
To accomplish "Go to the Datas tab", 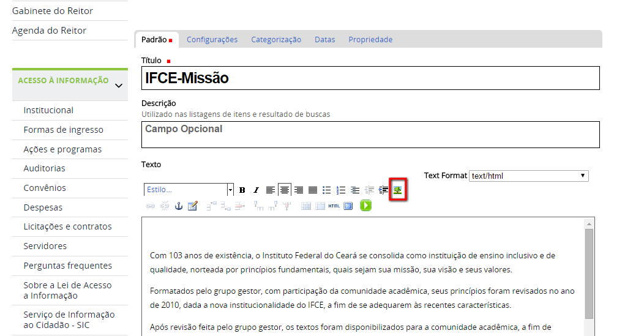I will point(325,39).
